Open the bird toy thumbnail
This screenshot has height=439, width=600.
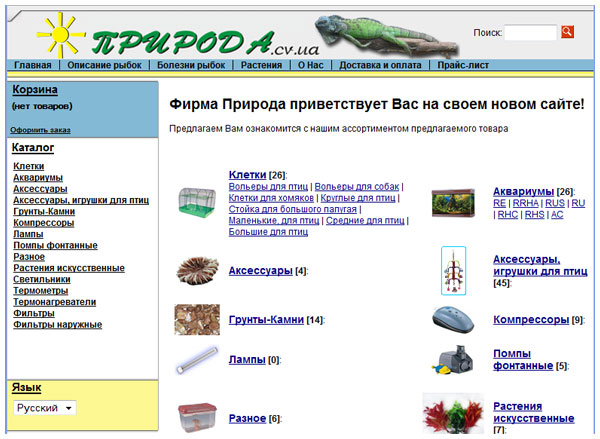tap(453, 271)
